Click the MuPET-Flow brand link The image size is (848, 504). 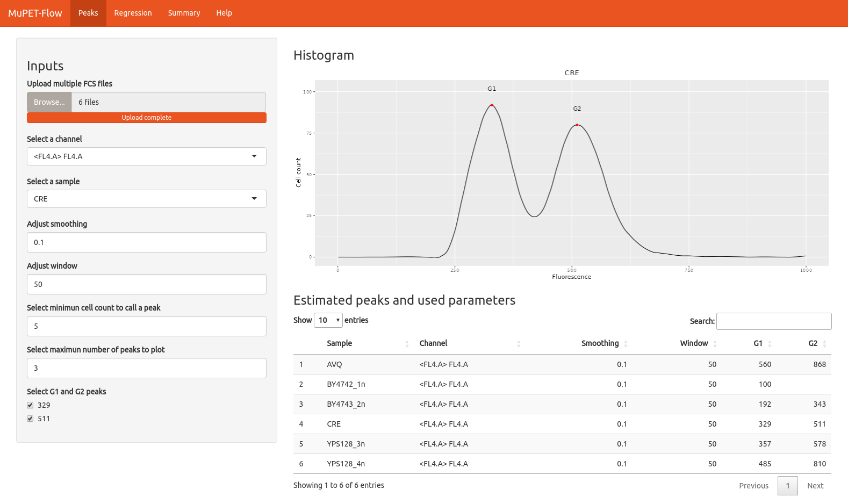(x=35, y=13)
